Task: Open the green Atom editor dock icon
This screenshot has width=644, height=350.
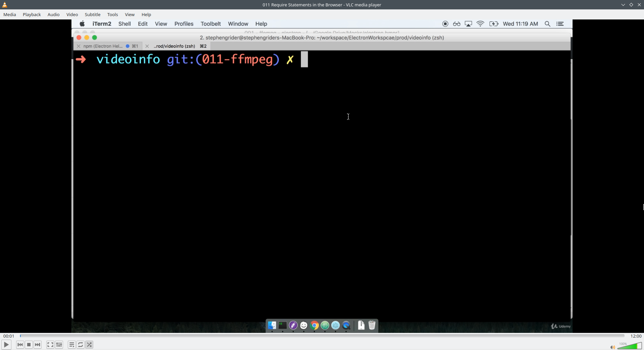Action: tap(325, 325)
